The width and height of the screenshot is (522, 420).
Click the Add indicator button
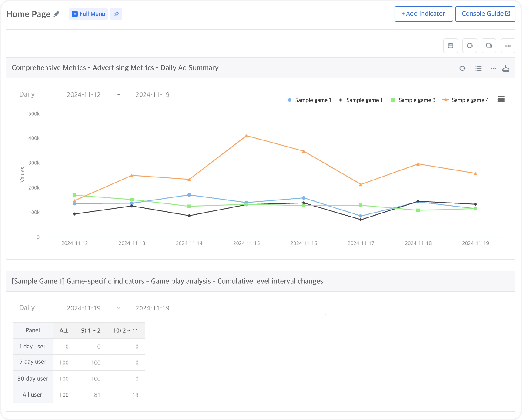pos(423,14)
